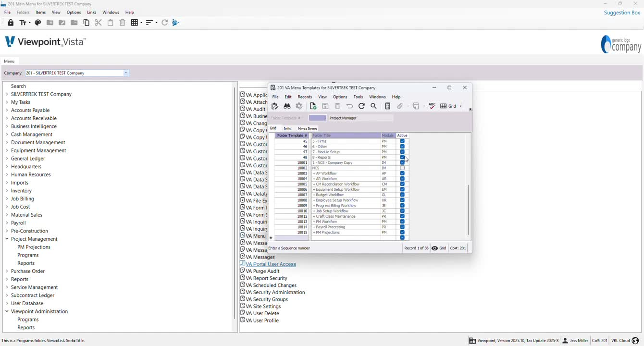
Task: Click the paperclip attachment icon
Action: point(400,106)
